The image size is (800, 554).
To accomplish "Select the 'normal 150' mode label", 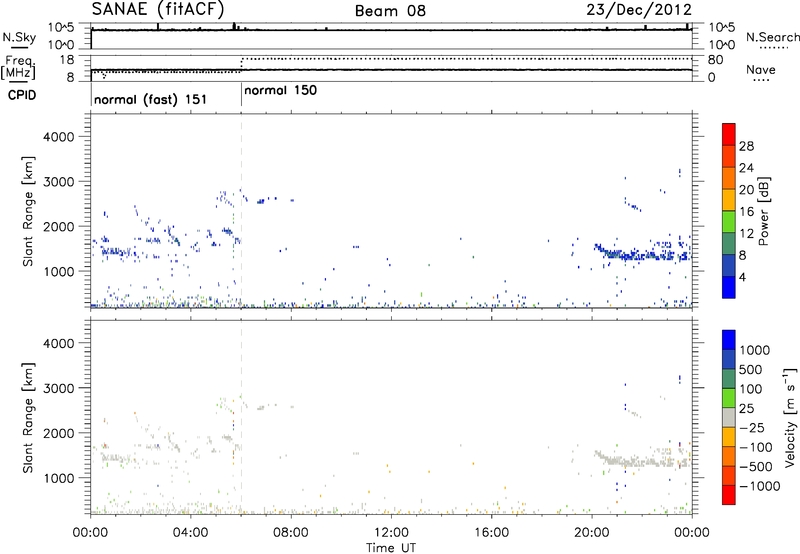I will coord(281,91).
